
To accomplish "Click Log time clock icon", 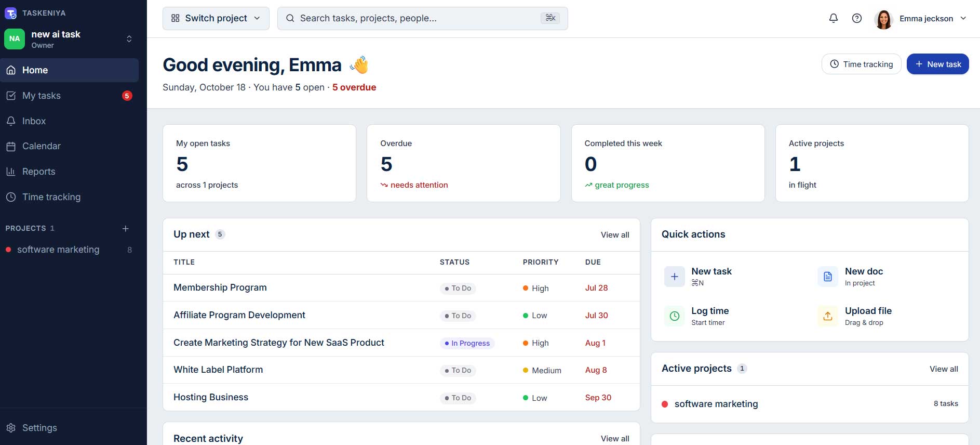I will pos(675,316).
